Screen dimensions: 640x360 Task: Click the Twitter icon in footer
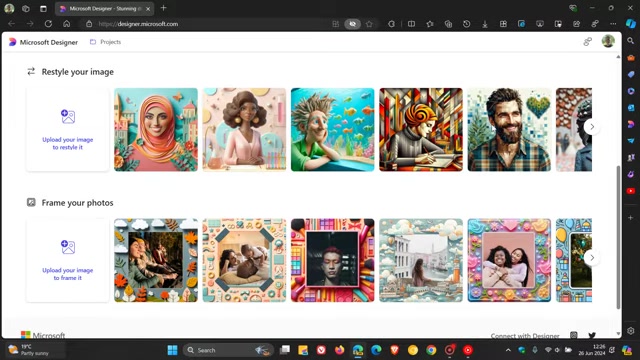(x=592, y=336)
